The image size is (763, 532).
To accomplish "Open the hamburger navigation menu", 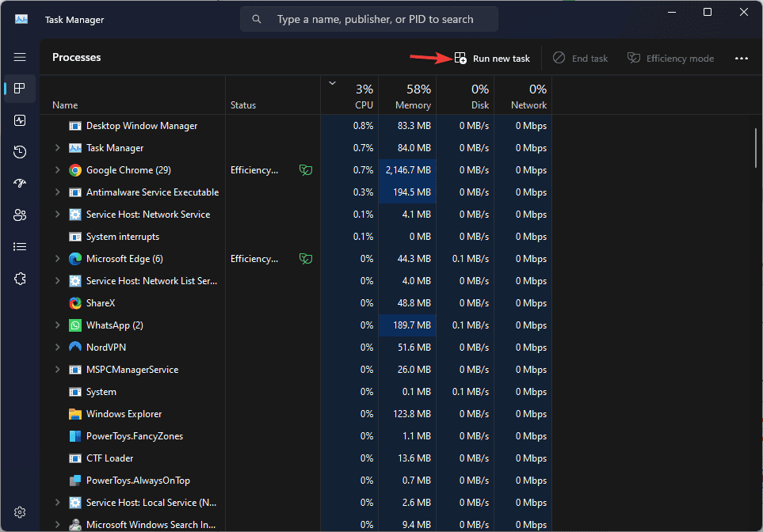I will click(20, 57).
